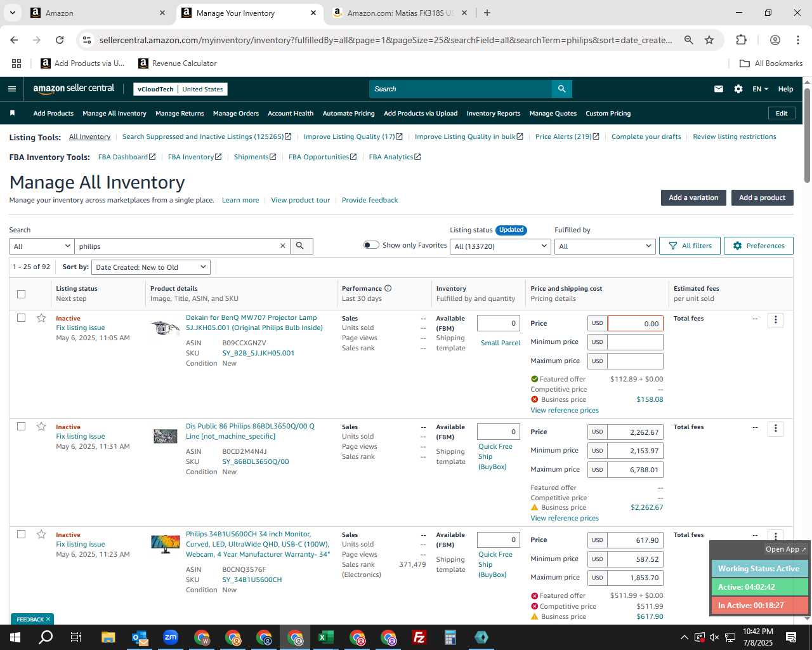The width and height of the screenshot is (812, 650).
Task: Select the Philips 34B1U5600CH listing checkbox
Action: [x=21, y=534]
